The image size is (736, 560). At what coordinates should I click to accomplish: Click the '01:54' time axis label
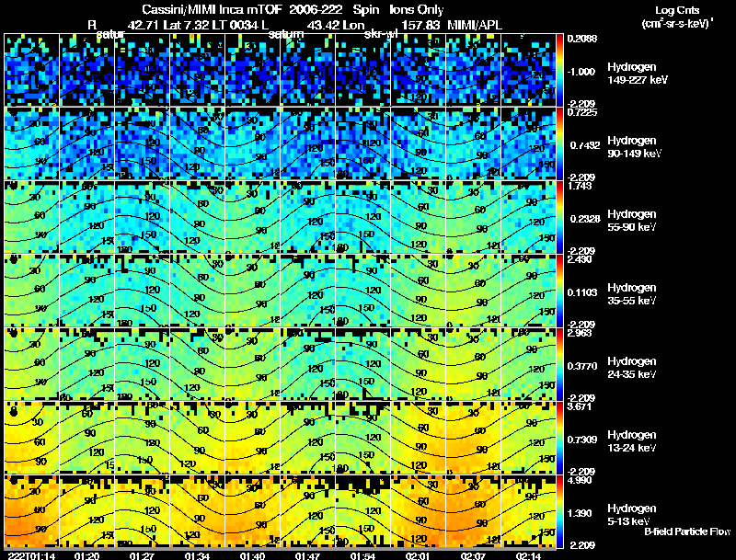click(362, 555)
